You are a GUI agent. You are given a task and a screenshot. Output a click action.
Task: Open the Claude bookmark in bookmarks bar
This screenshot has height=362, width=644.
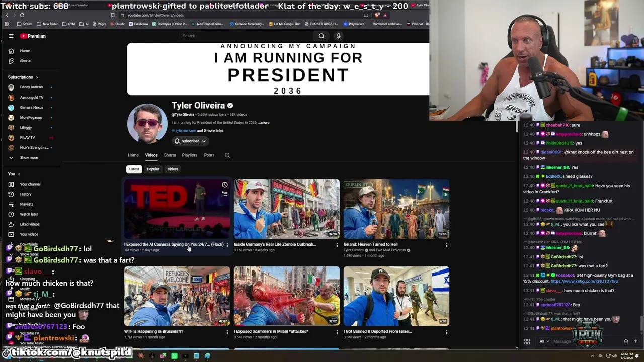click(117, 24)
